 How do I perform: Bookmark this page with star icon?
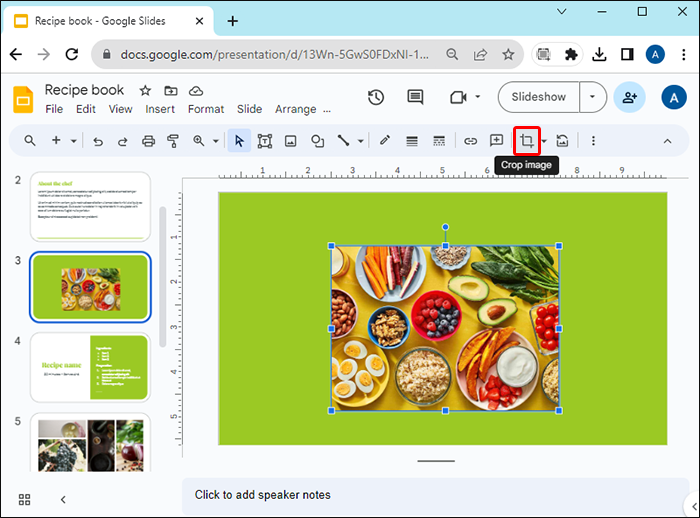coord(508,54)
